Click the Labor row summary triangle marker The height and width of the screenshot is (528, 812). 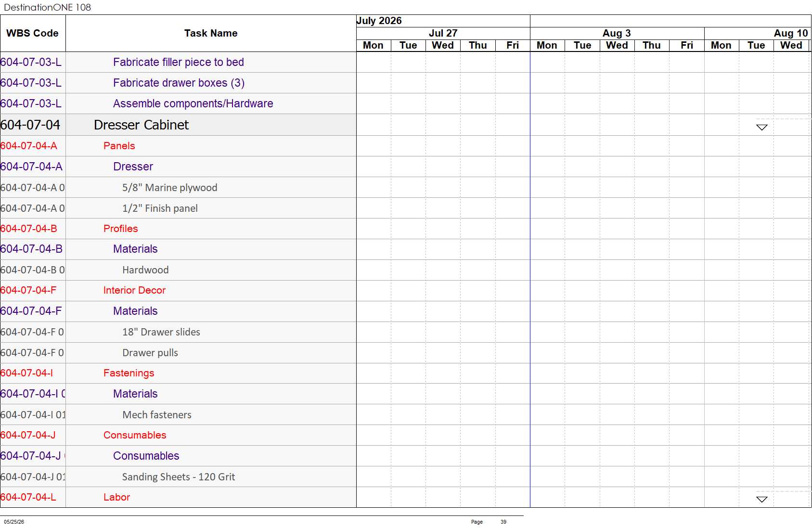click(761, 500)
